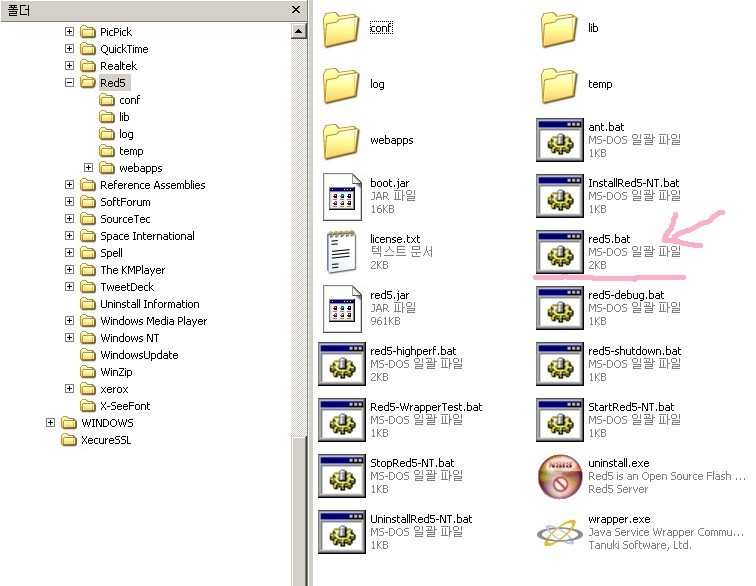Select Windows NT folder in tree
The width and height of the screenshot is (756, 586).
pos(129,338)
